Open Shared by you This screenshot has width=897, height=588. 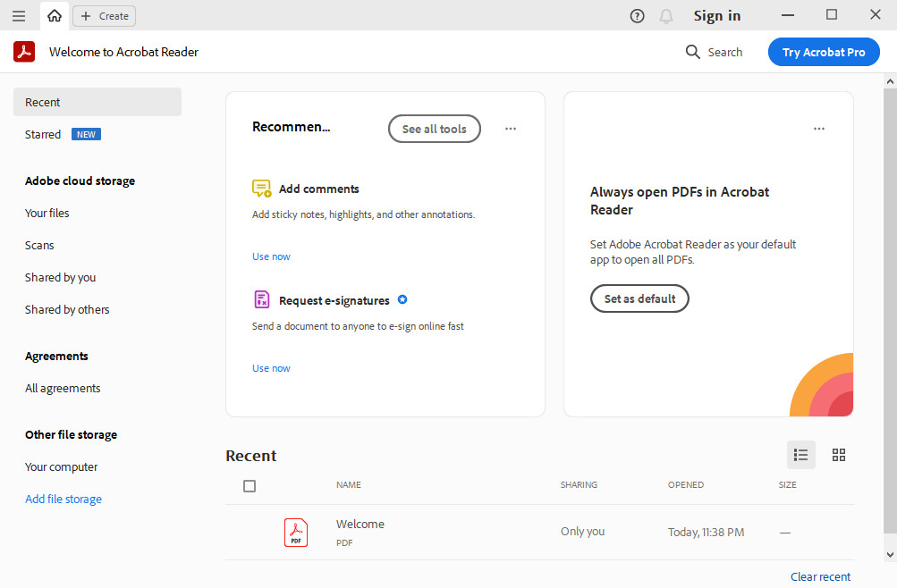click(60, 278)
